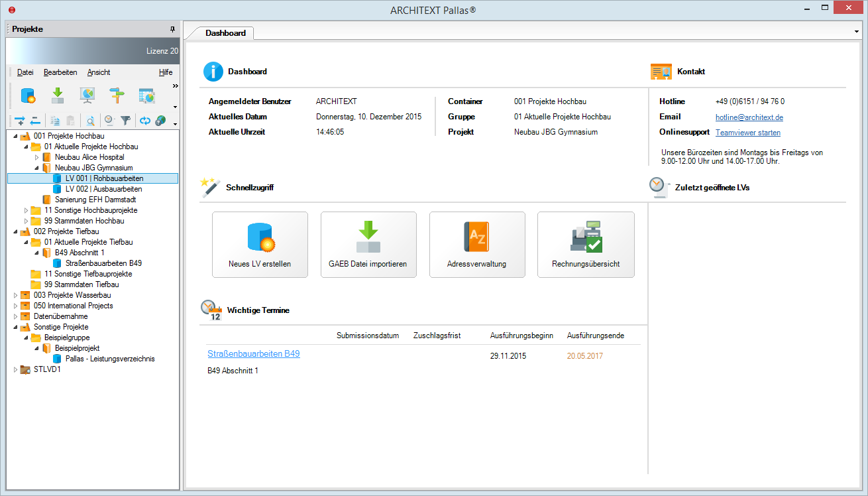Open the Straßenbauarbeiten B49 link

pyautogui.click(x=254, y=354)
